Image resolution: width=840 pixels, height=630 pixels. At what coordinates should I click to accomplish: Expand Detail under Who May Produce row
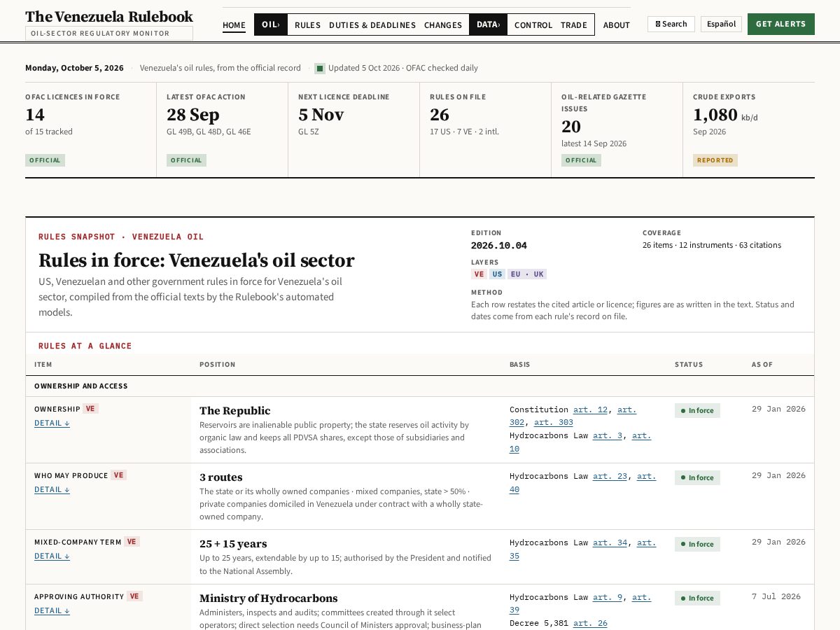click(x=52, y=489)
